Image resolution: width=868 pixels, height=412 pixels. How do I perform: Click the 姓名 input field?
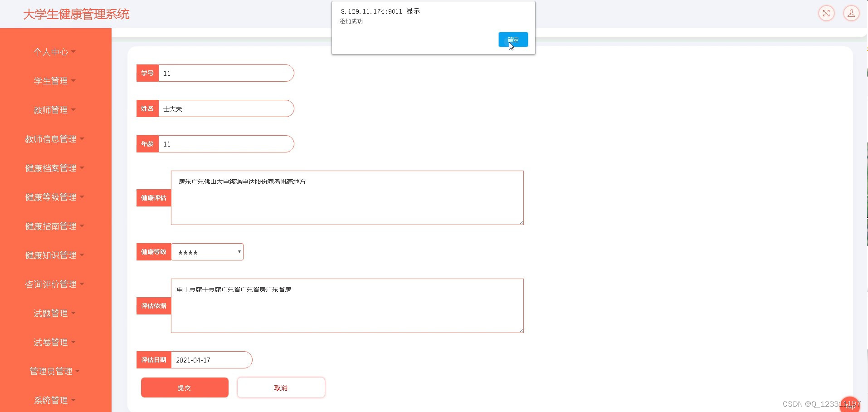pos(226,108)
